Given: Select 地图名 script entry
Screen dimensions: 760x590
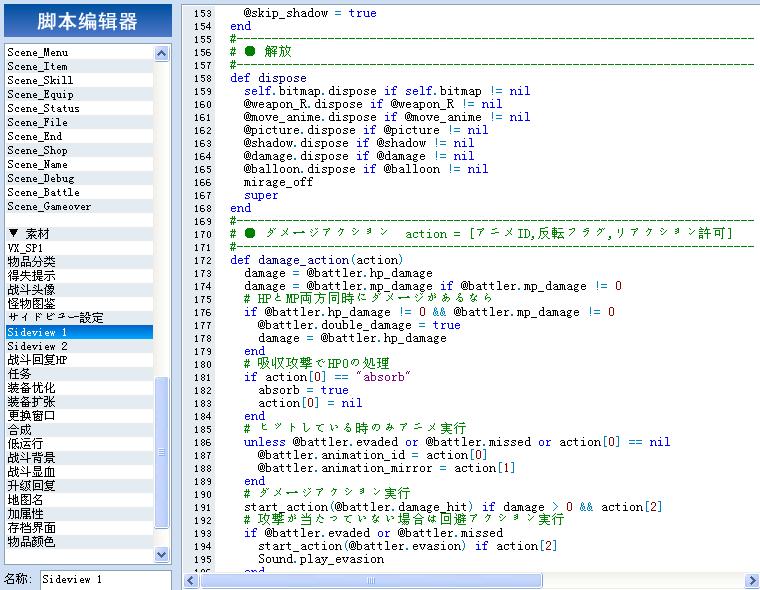Looking at the screenshot, I should click(x=79, y=500).
